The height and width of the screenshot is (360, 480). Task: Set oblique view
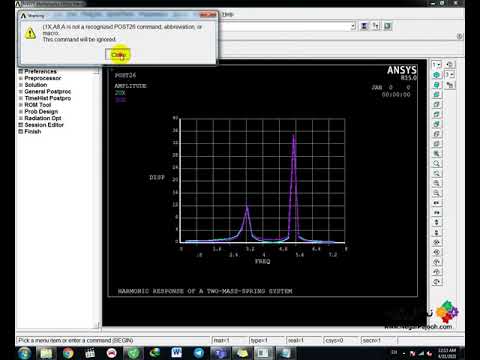tap(437, 85)
